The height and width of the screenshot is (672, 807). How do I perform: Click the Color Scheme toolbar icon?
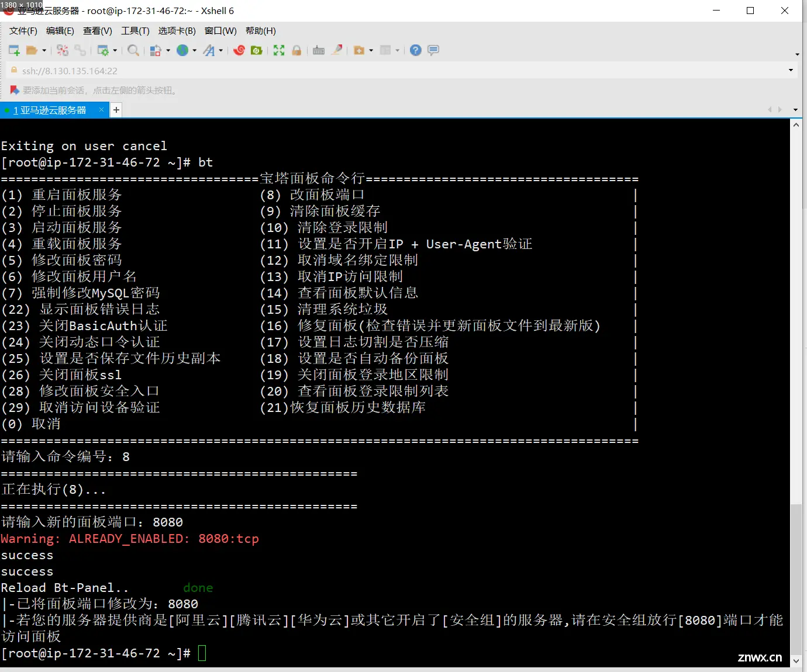click(x=156, y=50)
